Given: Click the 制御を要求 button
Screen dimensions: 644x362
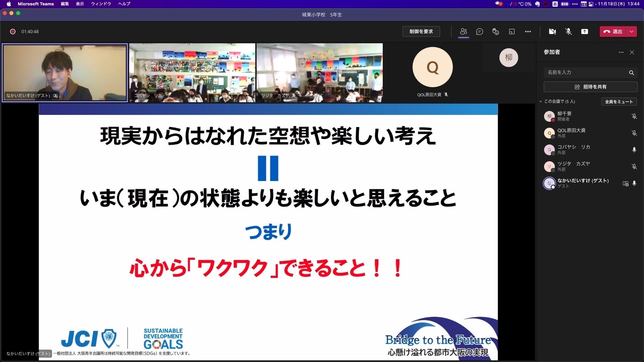Looking at the screenshot, I should click(x=421, y=32).
